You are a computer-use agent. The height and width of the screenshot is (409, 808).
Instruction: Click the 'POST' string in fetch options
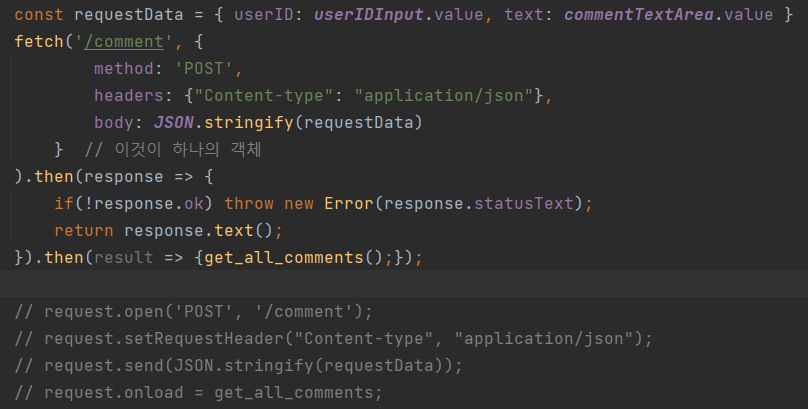click(x=204, y=69)
